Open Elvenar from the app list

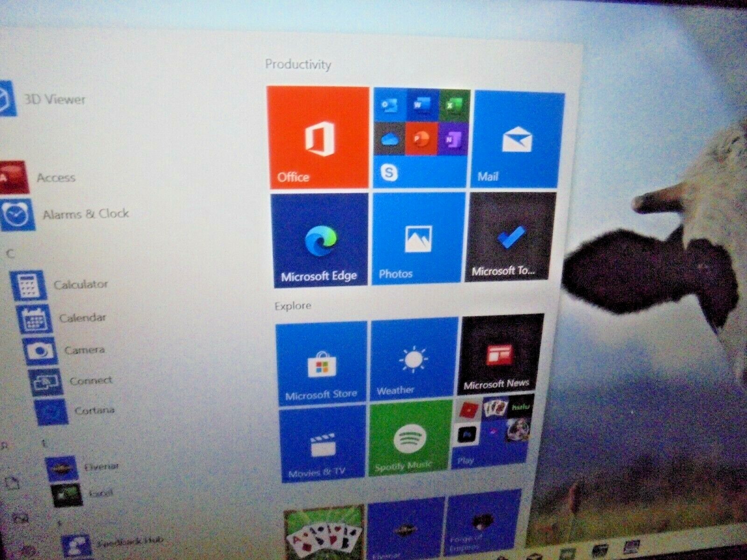[x=83, y=467]
